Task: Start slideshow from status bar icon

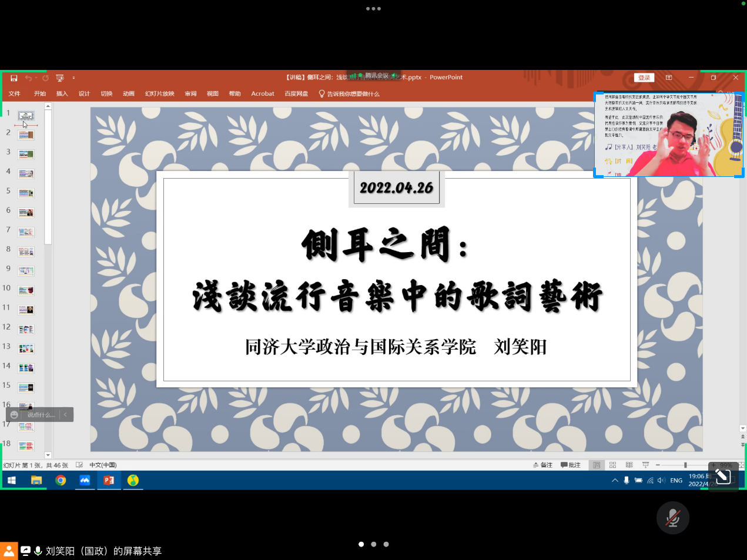Action: point(645,465)
